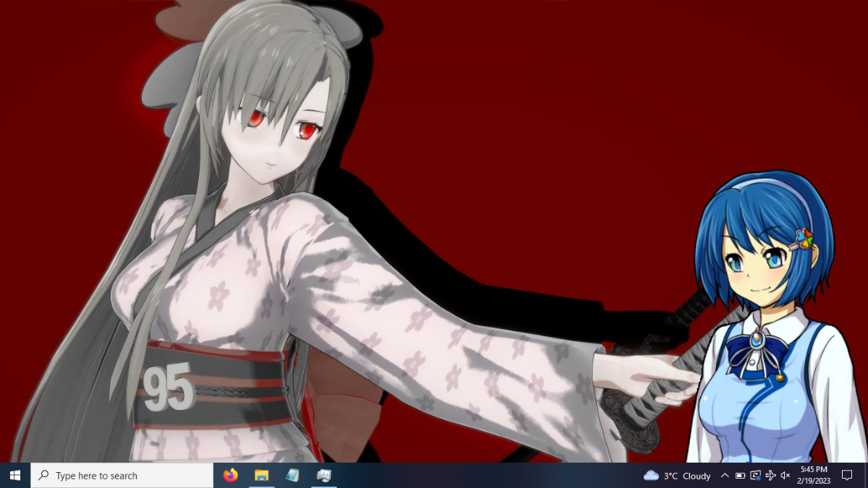Open the Action Center notifications icon
Viewport: 868px width, 488px height.
pyautogui.click(x=847, y=476)
